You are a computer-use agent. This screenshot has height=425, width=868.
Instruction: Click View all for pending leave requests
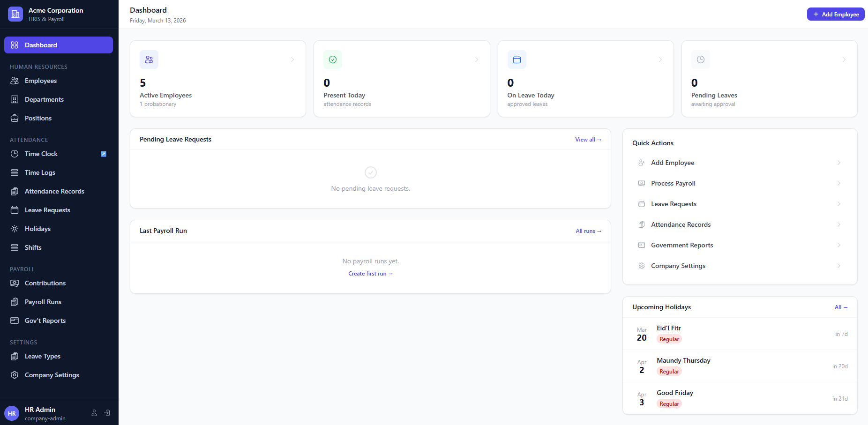[x=588, y=140]
